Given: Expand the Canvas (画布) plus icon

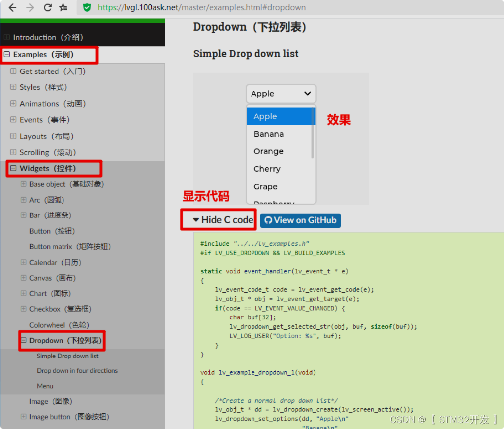Looking at the screenshot, I should (23, 278).
